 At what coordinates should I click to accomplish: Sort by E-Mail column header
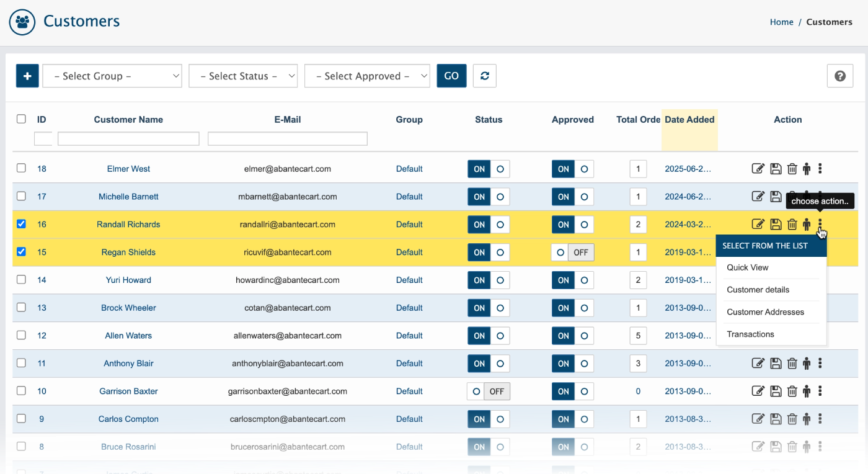tap(288, 119)
